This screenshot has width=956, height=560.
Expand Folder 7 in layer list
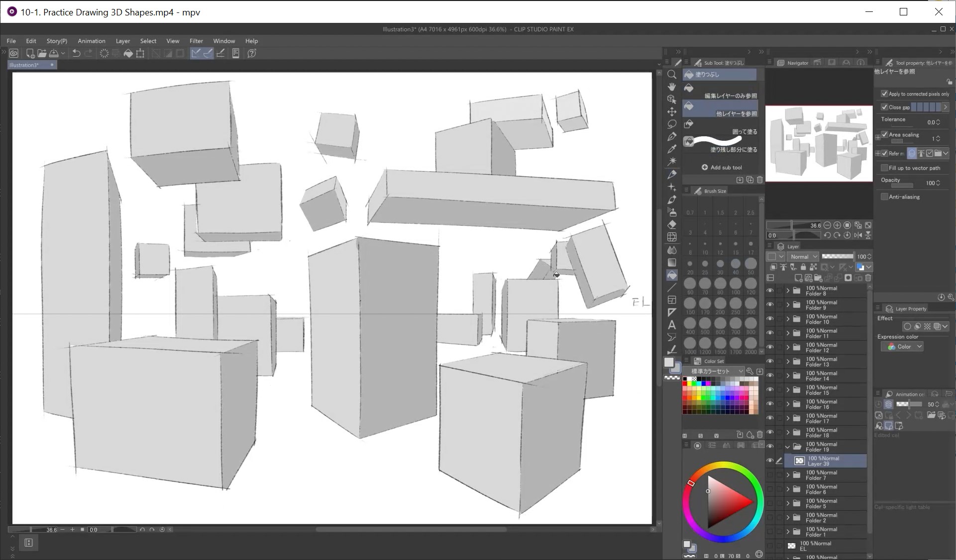pos(788,475)
